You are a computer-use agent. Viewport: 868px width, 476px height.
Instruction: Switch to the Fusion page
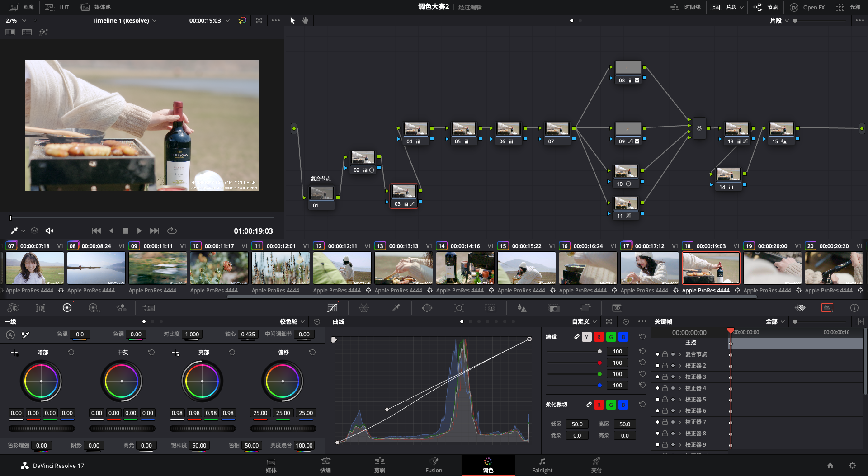[434, 465]
